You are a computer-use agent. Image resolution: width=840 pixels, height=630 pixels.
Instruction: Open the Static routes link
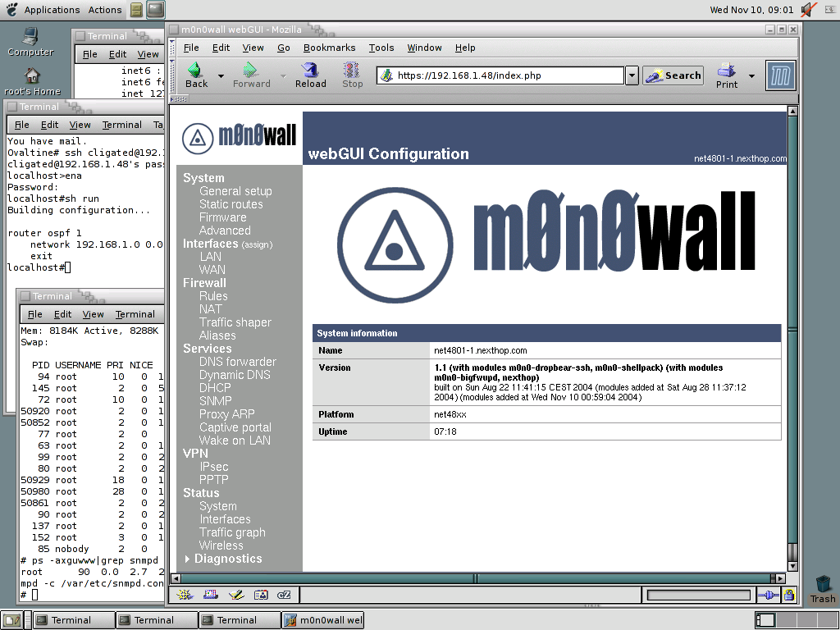[231, 204]
